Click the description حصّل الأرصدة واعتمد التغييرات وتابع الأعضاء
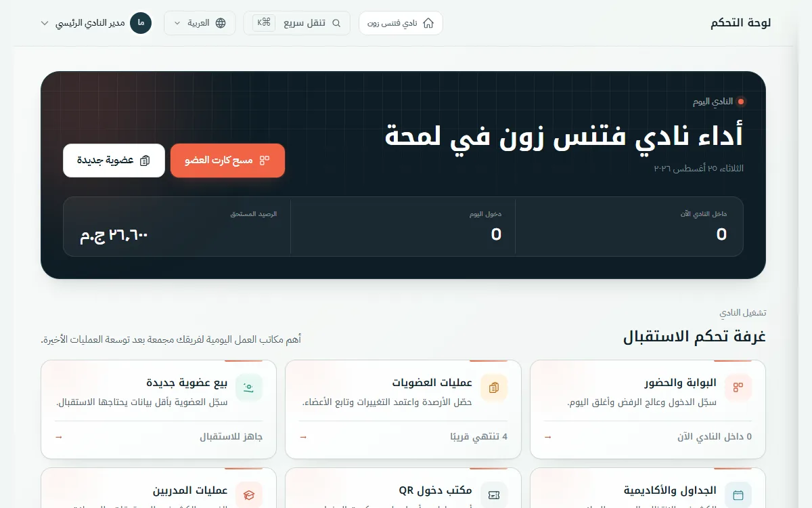 tap(387, 402)
